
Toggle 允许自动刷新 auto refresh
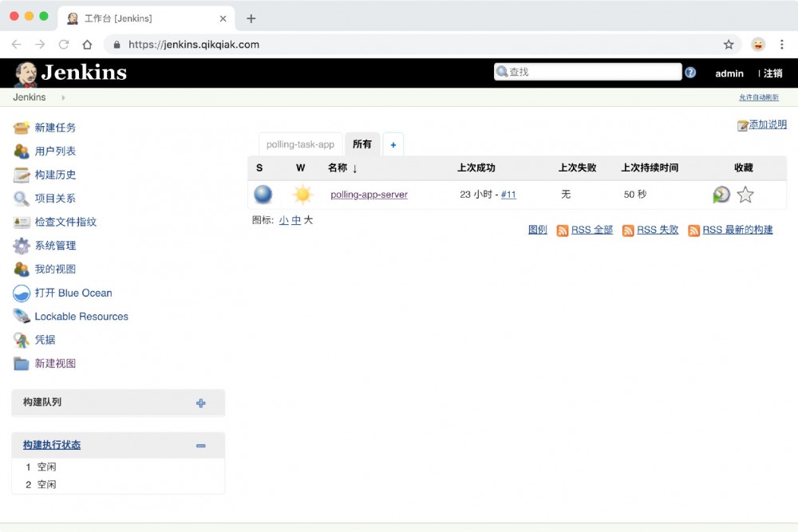point(757,97)
